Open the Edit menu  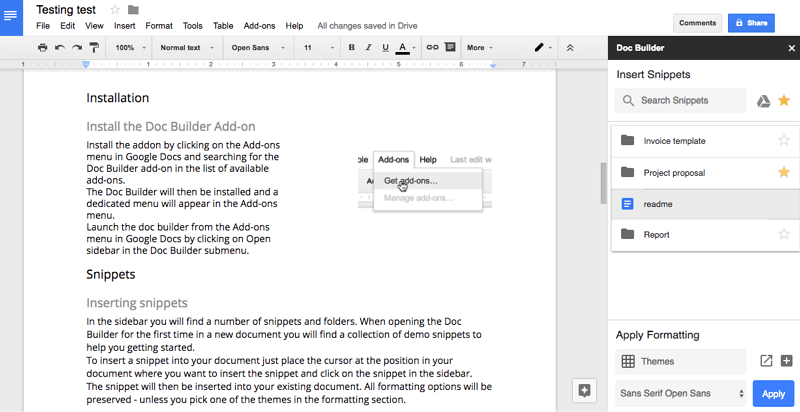click(x=67, y=25)
